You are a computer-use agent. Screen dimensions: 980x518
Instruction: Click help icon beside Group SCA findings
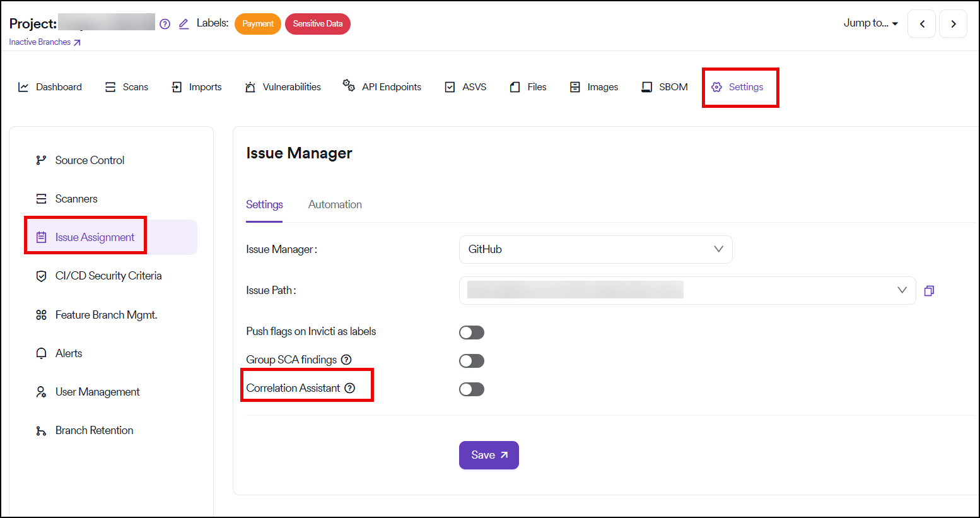pos(346,360)
